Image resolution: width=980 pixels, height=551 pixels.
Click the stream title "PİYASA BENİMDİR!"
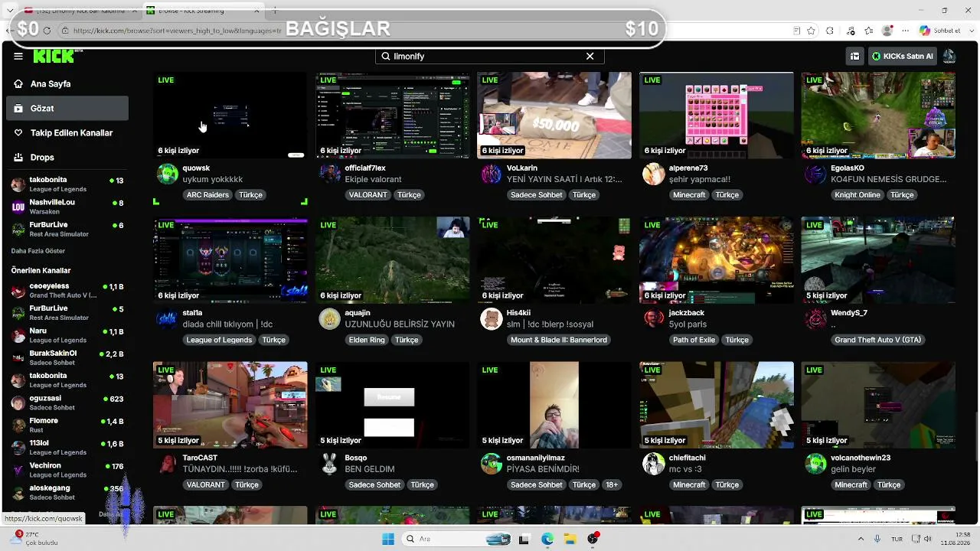[x=543, y=468]
